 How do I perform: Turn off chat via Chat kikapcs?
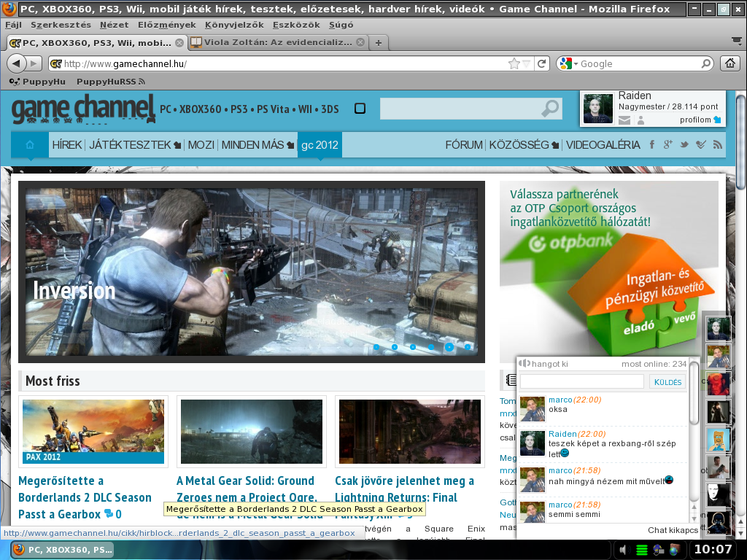673,530
